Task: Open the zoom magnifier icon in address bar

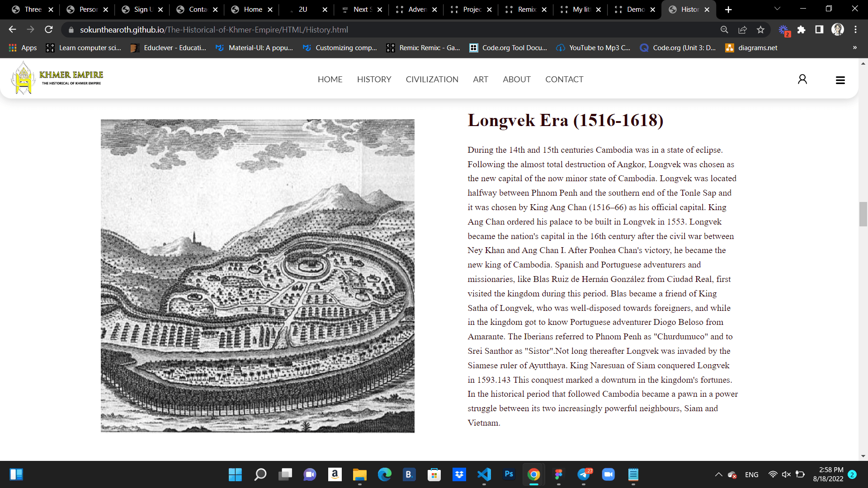Action: [x=724, y=29]
